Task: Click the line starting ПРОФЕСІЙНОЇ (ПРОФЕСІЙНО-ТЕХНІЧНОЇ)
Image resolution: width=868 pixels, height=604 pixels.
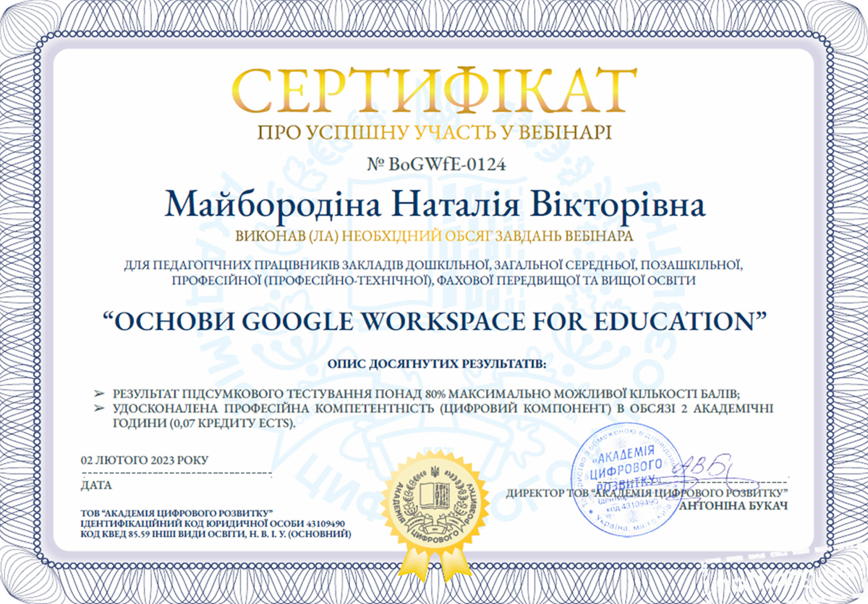Action: [433, 281]
